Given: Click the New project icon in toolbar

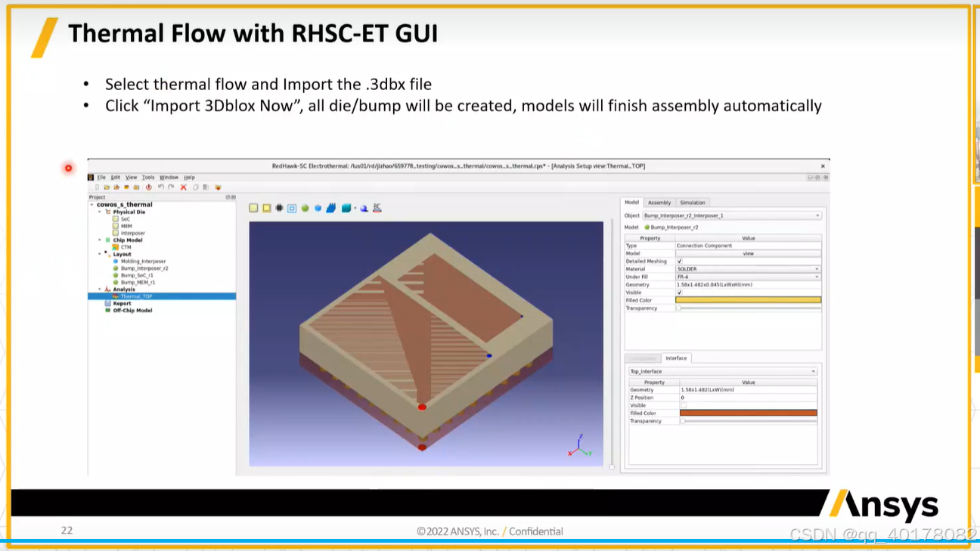Looking at the screenshot, I should (x=97, y=187).
